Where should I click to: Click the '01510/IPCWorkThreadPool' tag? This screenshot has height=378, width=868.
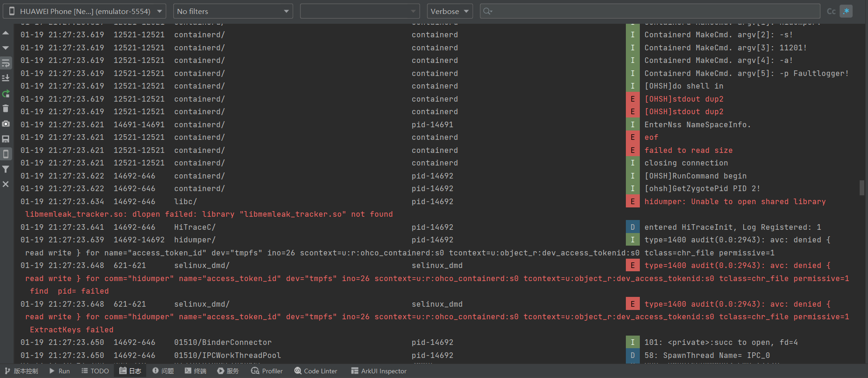pyautogui.click(x=227, y=355)
